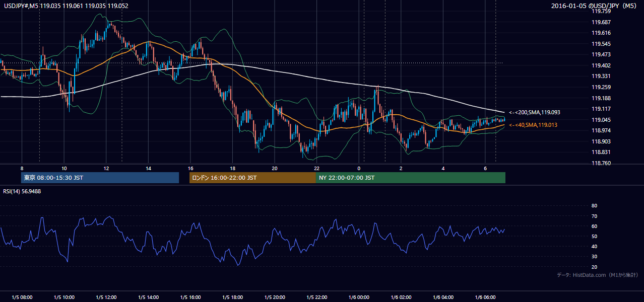
Task: Click the 119.545 price axis label
Action: click(x=601, y=44)
